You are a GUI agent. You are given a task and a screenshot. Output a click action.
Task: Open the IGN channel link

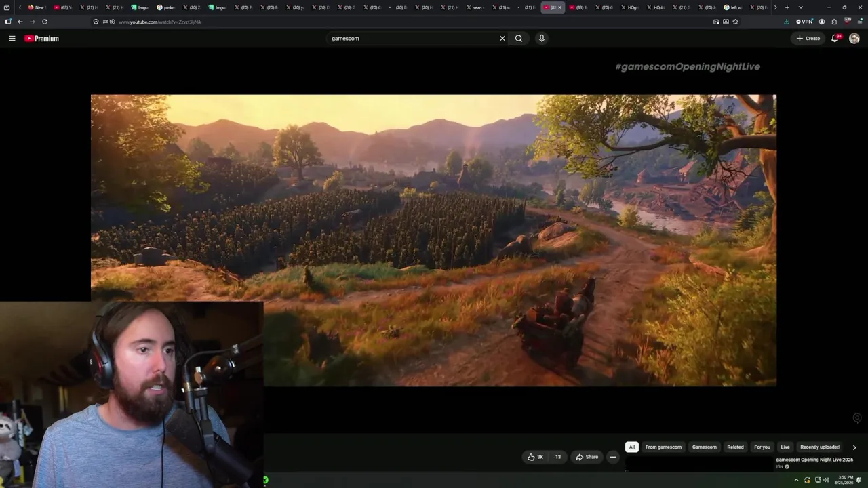click(x=780, y=467)
